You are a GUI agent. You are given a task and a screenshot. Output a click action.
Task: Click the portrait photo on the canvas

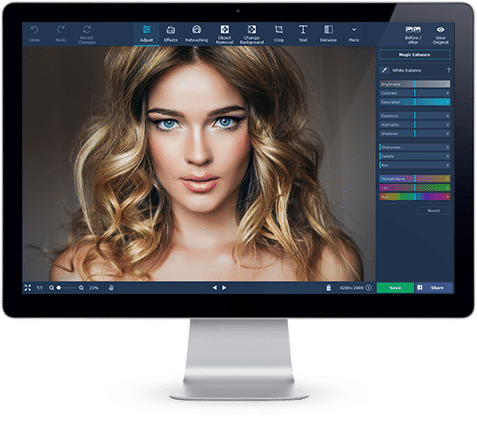tap(199, 164)
